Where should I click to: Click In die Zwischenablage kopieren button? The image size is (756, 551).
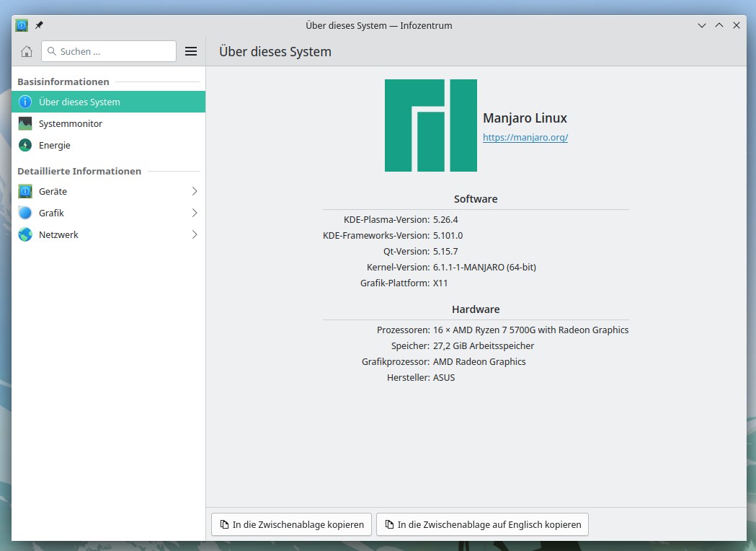pyautogui.click(x=291, y=524)
